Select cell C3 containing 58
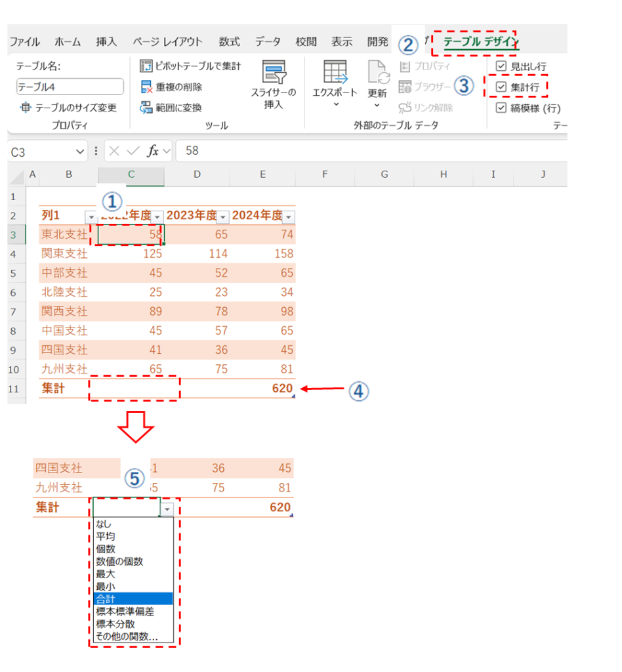 point(131,234)
